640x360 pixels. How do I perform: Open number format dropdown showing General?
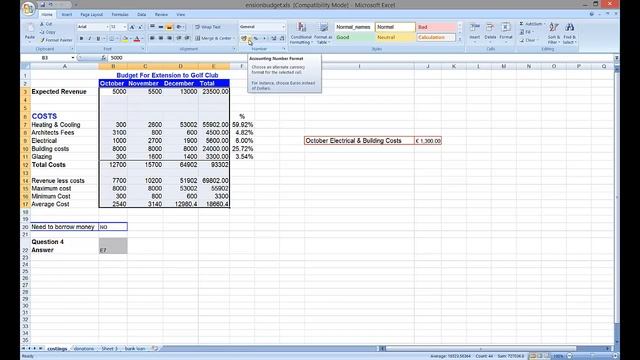tap(283, 27)
